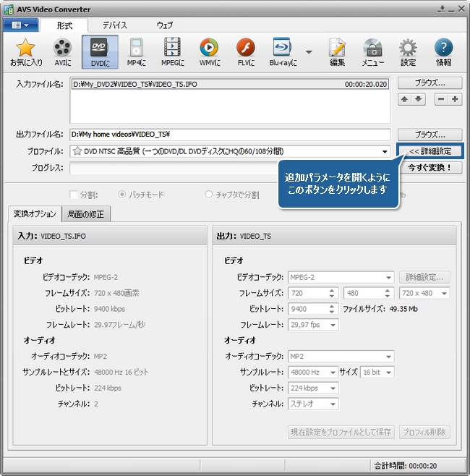The width and height of the screenshot is (470, 476).
Task: Switch to the ウェブ tab
Action: (x=165, y=25)
